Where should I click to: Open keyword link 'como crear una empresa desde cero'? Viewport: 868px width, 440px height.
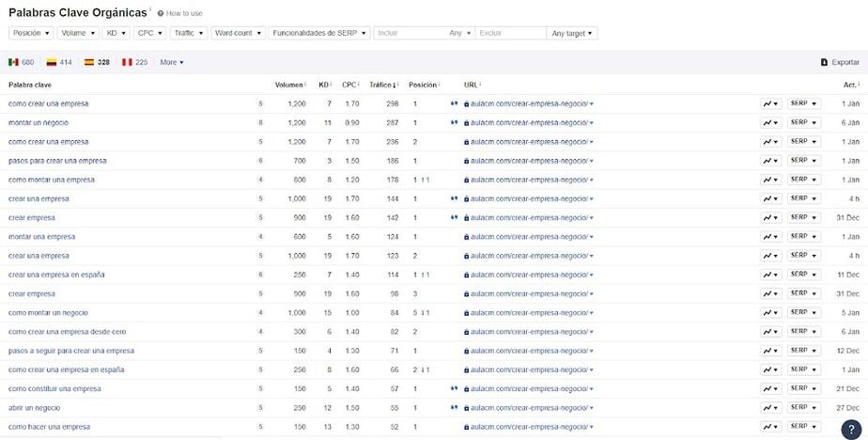pos(67,332)
